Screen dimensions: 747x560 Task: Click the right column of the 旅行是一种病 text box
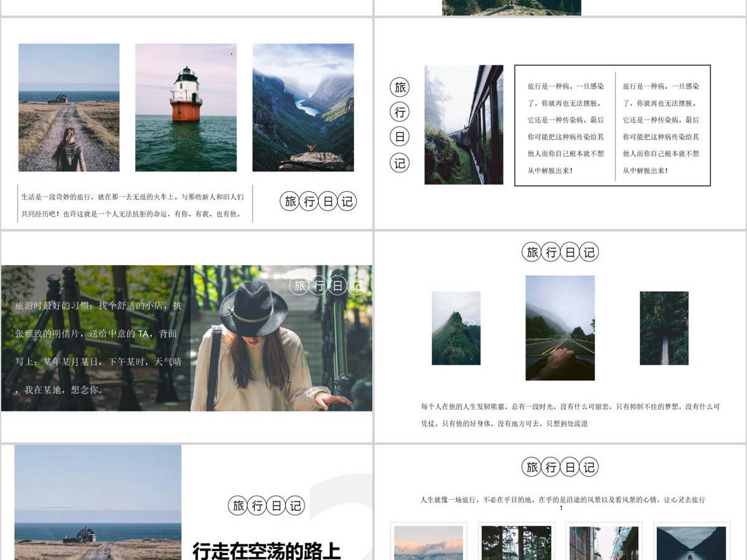[x=661, y=128]
